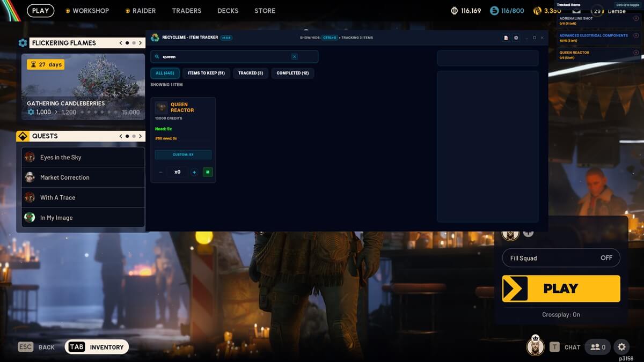The width and height of the screenshot is (644, 362).
Task: Open the RecycleMe settings gear
Action: tap(516, 38)
